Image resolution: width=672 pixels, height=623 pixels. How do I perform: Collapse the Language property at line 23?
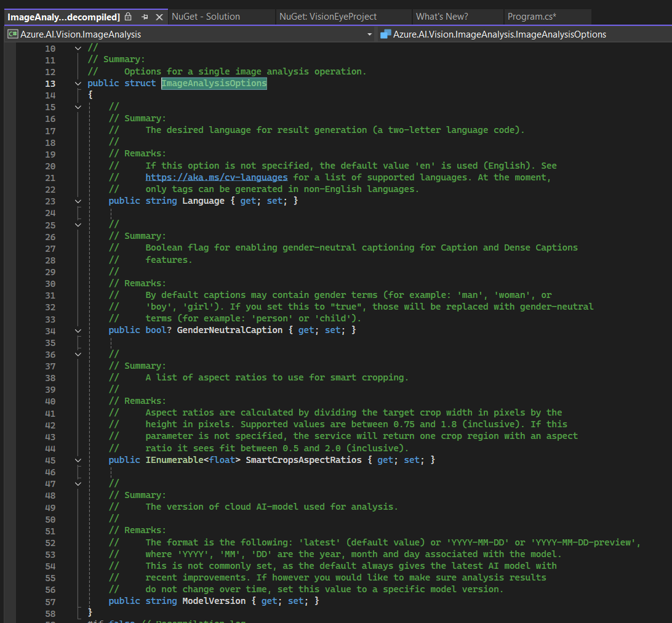click(x=78, y=201)
